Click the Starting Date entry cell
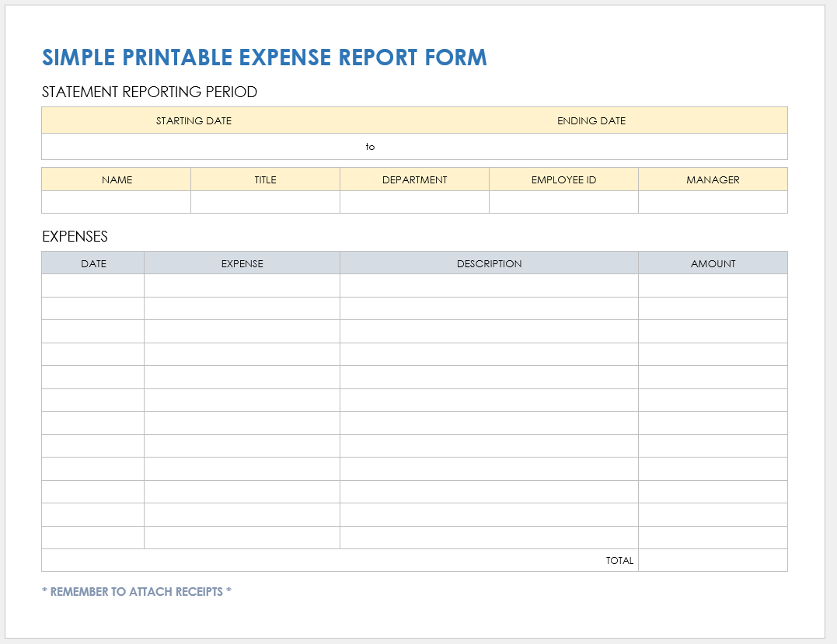The height and width of the screenshot is (644, 837). 194,146
